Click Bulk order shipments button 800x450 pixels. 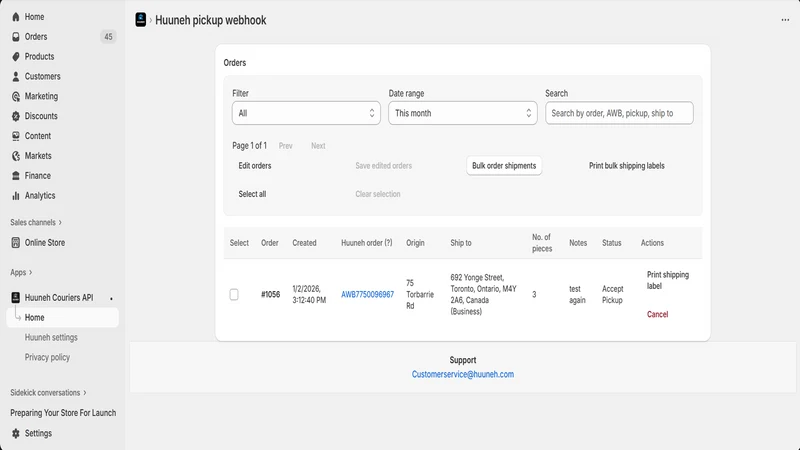pyautogui.click(x=504, y=166)
